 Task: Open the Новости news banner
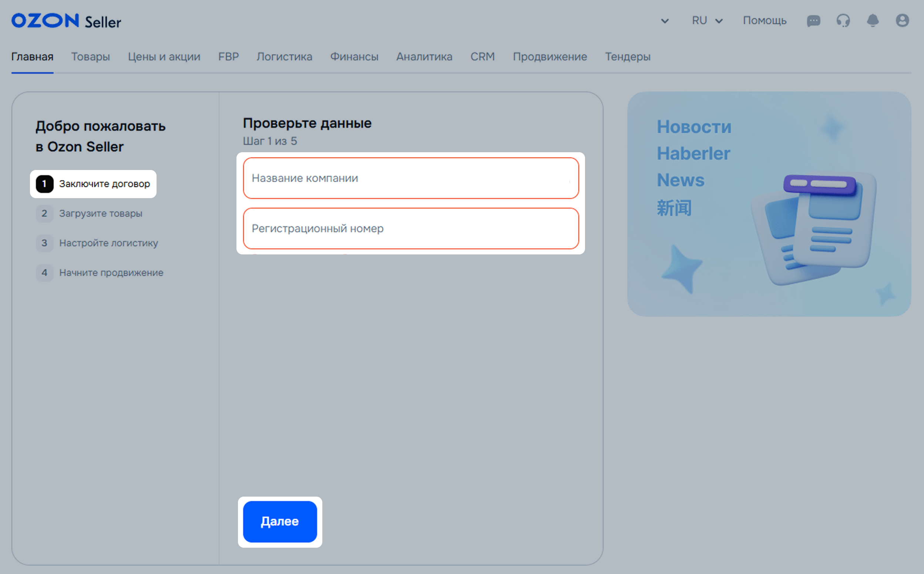point(769,204)
